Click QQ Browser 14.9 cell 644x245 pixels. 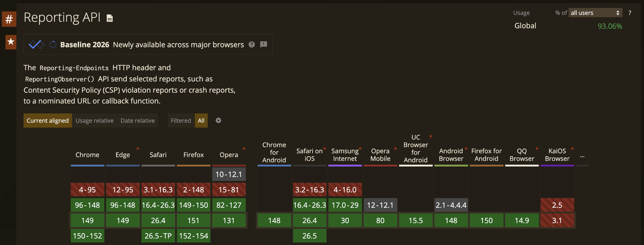(x=522, y=220)
